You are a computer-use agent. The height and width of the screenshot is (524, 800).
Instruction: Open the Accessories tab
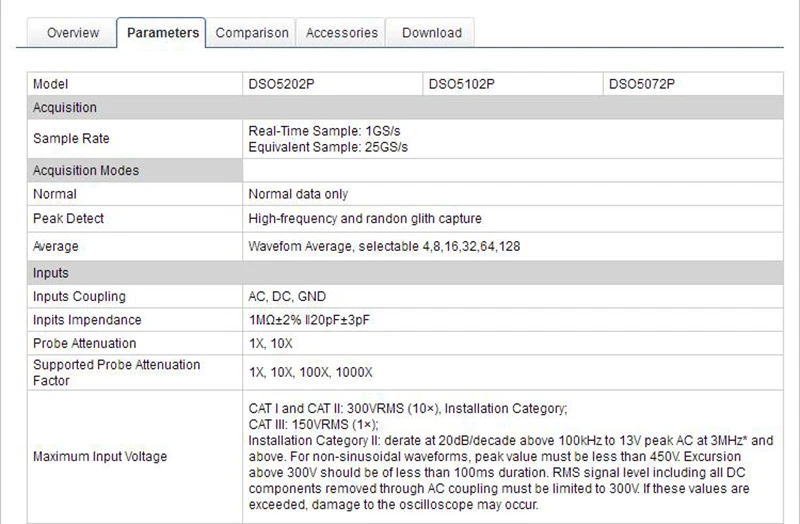point(341,33)
